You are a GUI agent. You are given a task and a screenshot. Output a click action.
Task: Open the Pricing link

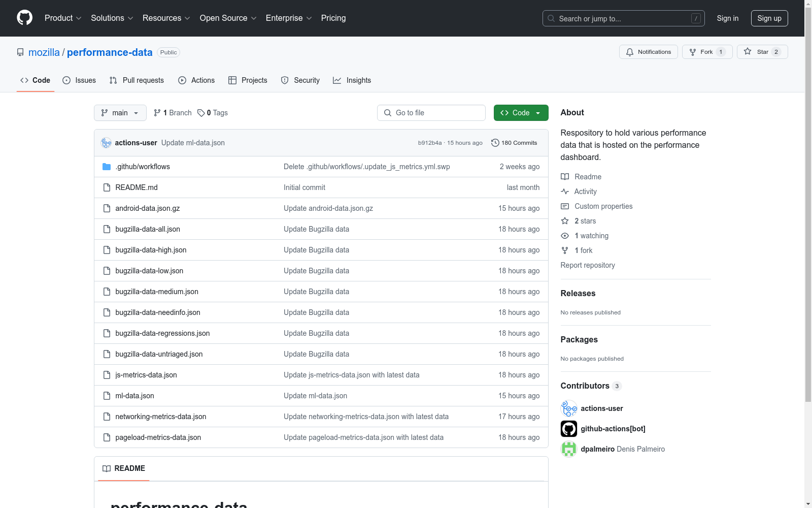[333, 18]
